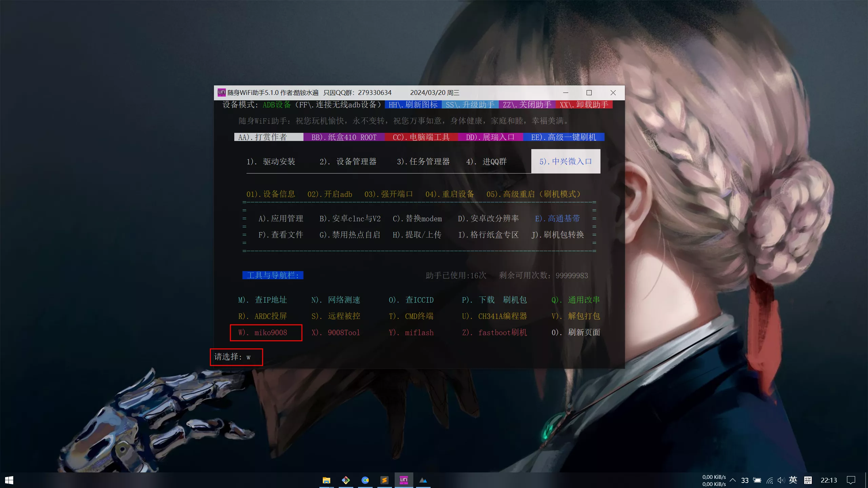Screen dimensions: 868x488
Task: Toggle the 英 input language indicator
Action: pyautogui.click(x=793, y=480)
